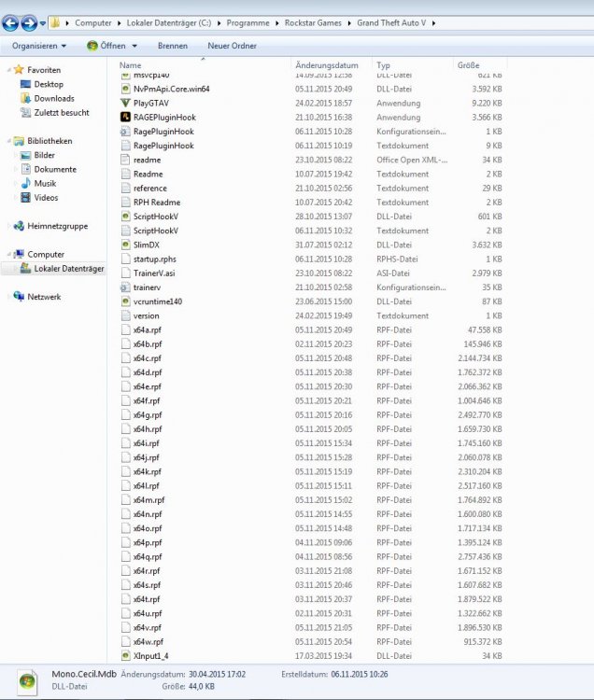Screen dimensions: 594x700
Task: Select the SlimDX DLL file icon
Action: point(126,245)
